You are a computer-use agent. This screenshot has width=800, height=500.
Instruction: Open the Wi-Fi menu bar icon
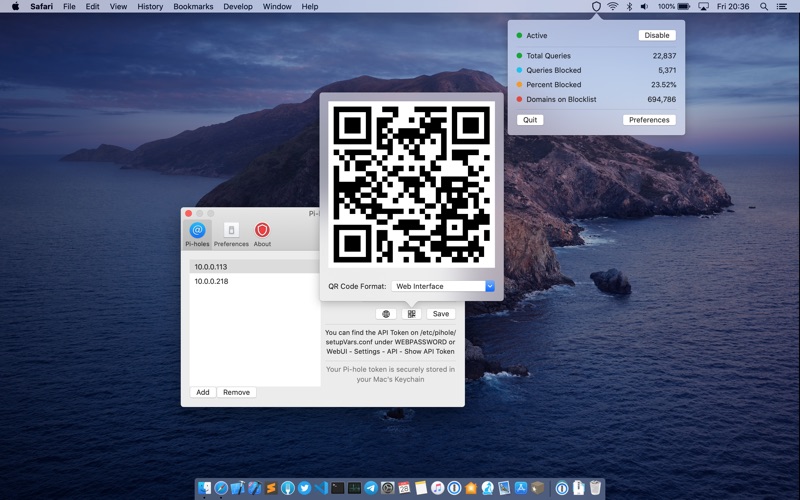[613, 7]
